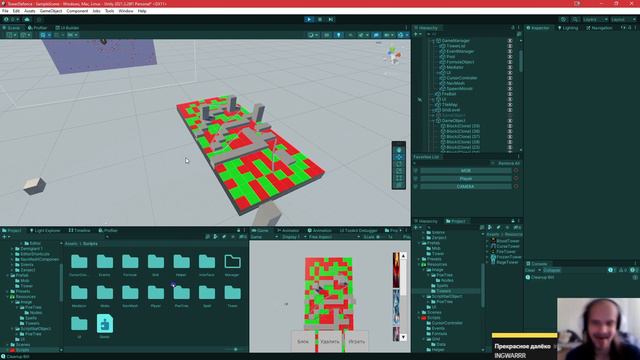This screenshot has height=360, width=640.
Task: Select the script asset file icon
Action: coord(105,324)
